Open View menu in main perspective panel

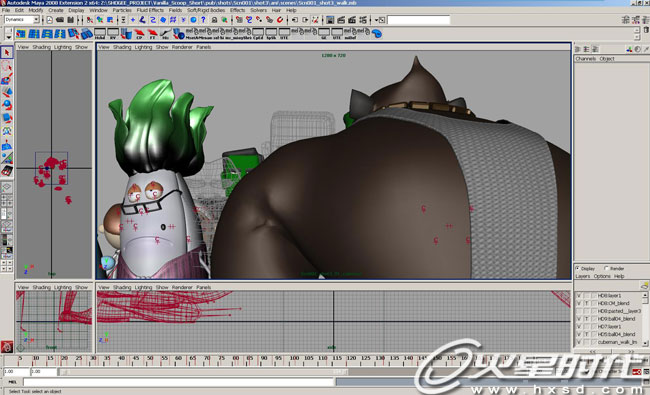104,47
